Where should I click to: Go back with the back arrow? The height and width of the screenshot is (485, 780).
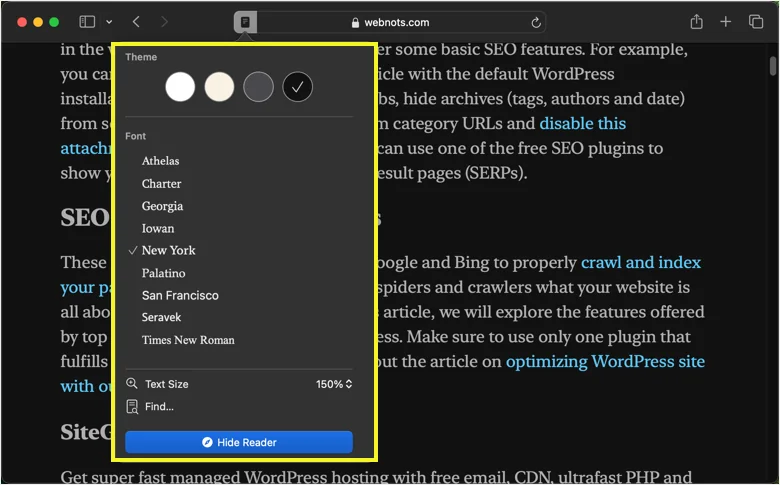(x=136, y=22)
